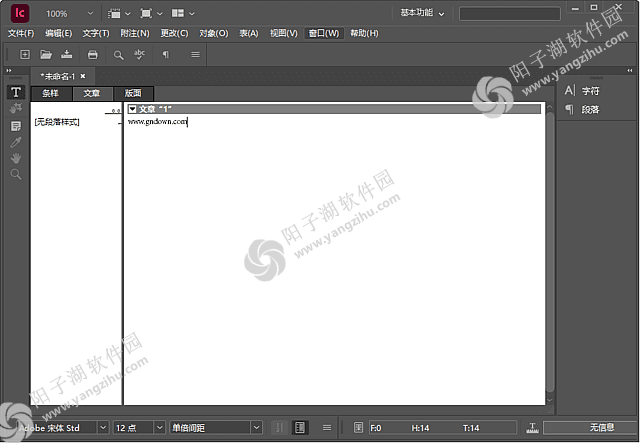This screenshot has width=640, height=443.
Task: Click the Find/Change magnifier toolbar icon
Action: [x=118, y=55]
